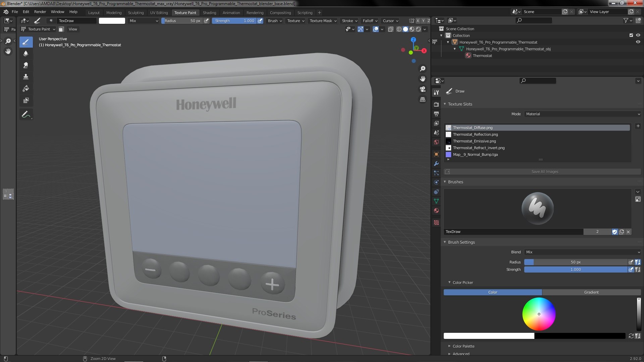Toggle fake user shield for TexDraw brush
Viewport: 644px width, 362px height.
(614, 232)
